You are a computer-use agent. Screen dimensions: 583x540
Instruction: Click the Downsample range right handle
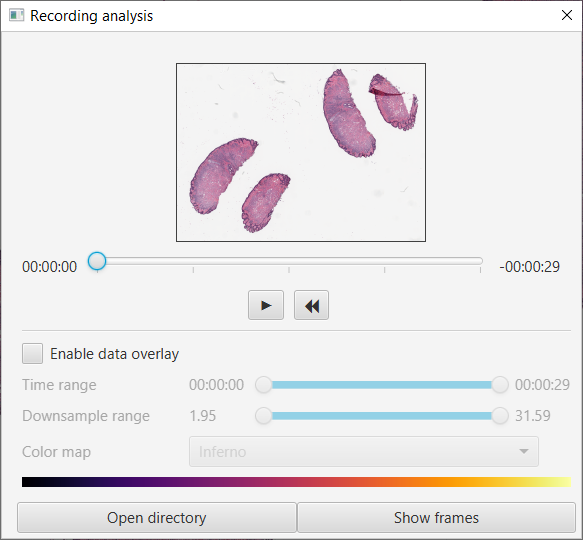(500, 416)
